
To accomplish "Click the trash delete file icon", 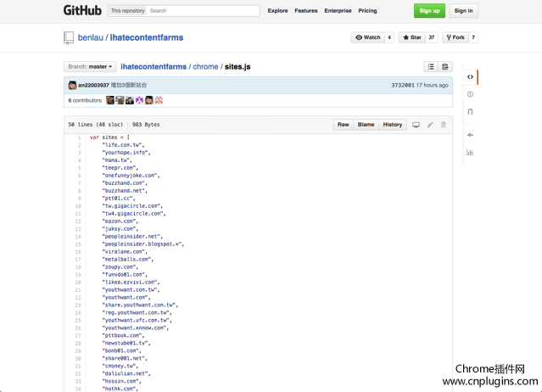I will [443, 125].
